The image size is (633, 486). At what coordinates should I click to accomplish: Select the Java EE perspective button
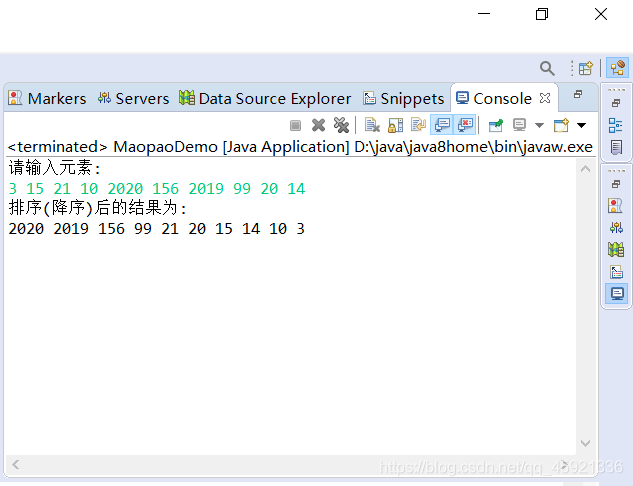618,67
